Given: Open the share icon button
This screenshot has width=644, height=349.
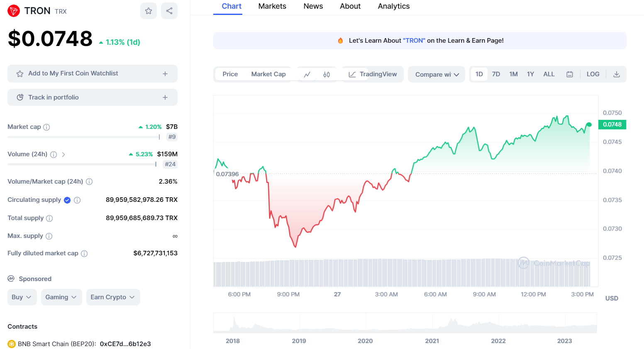Looking at the screenshot, I should [169, 11].
